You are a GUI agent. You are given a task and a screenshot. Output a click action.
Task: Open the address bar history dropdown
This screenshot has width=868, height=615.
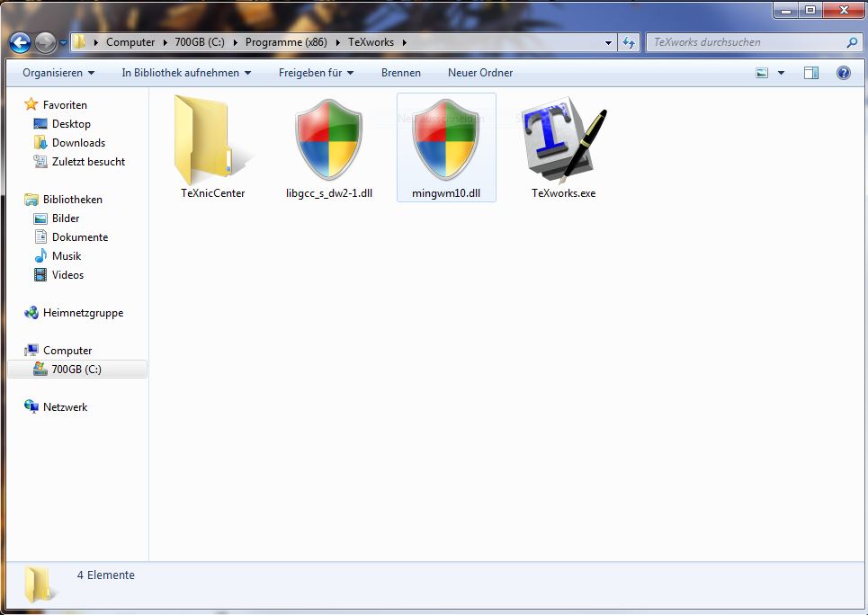point(608,42)
